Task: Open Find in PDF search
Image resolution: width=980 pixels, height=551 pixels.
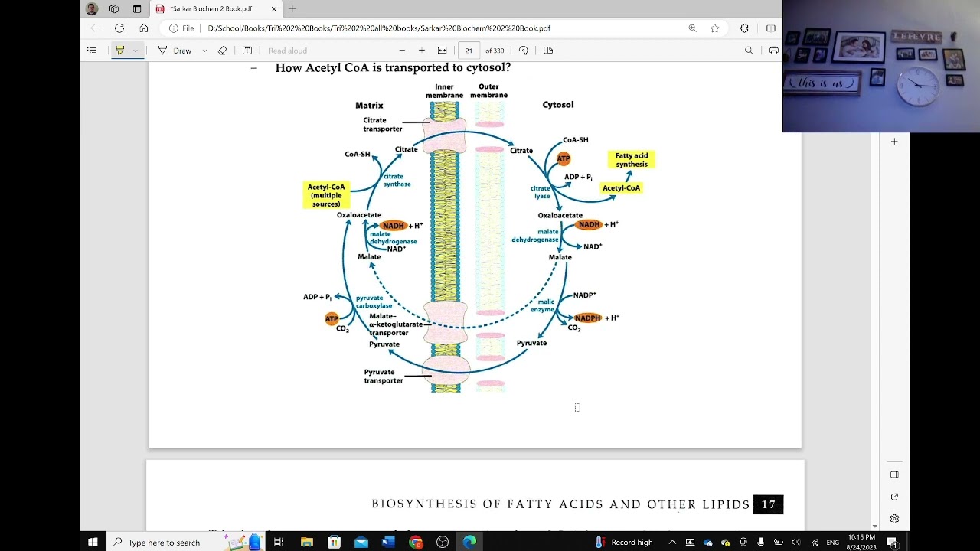Action: click(x=749, y=51)
